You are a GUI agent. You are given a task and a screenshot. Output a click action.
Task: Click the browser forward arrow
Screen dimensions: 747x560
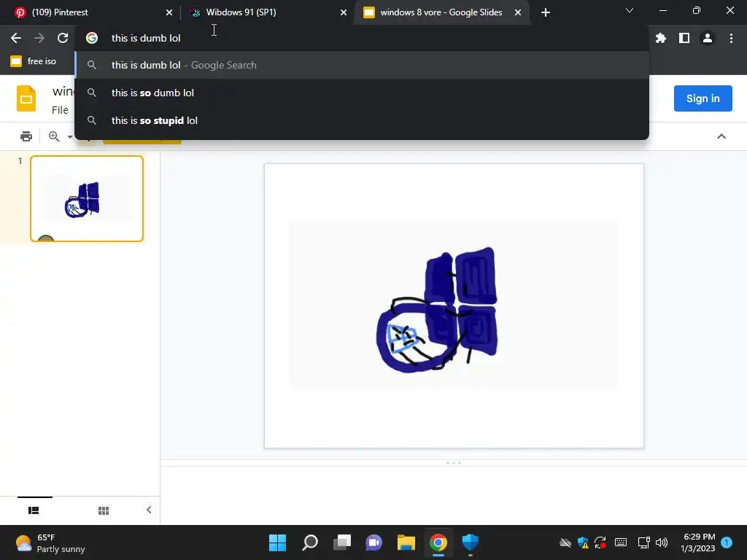[x=39, y=38]
